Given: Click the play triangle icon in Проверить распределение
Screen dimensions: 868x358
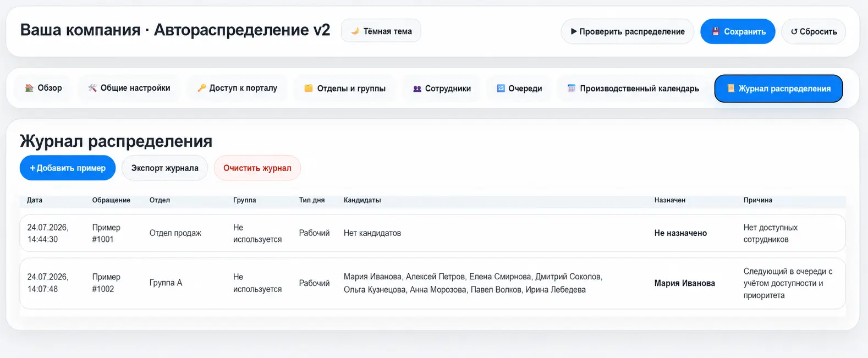Looking at the screenshot, I should pyautogui.click(x=574, y=31).
